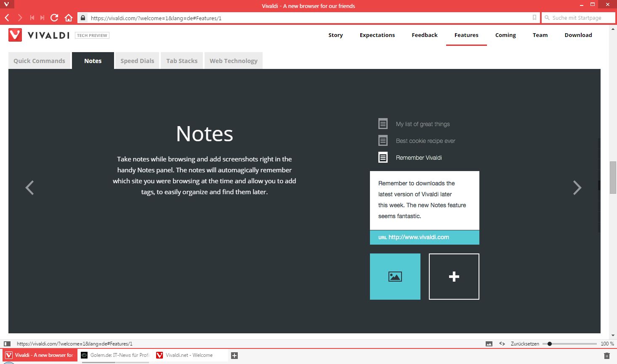Screen dimensions: 617x364
Task: Click the note text 'Remember to downloads the'
Action: click(416, 183)
